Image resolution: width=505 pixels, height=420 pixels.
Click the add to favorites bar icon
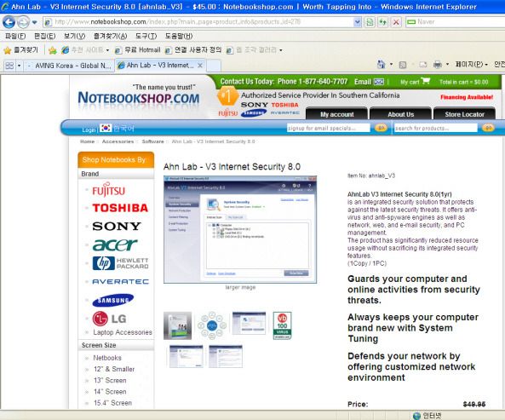[53, 50]
